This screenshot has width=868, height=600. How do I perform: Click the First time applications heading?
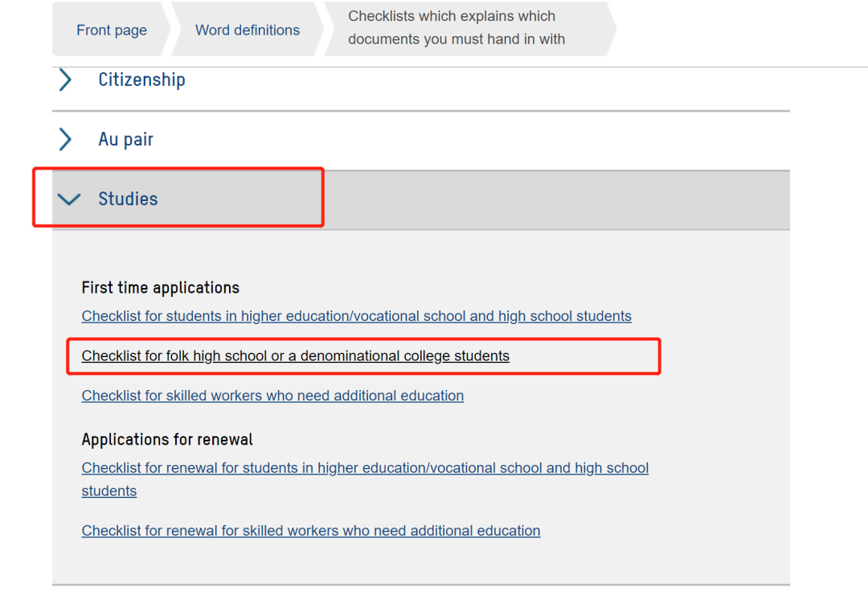[x=161, y=288]
